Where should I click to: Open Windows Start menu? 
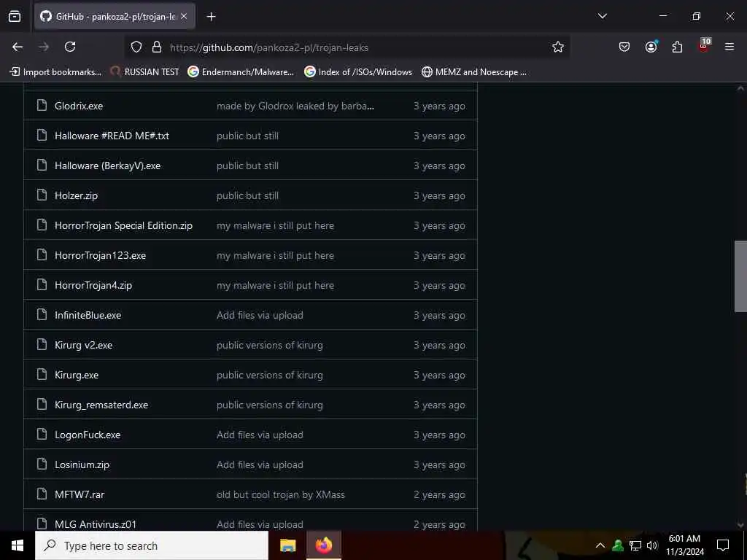click(18, 545)
